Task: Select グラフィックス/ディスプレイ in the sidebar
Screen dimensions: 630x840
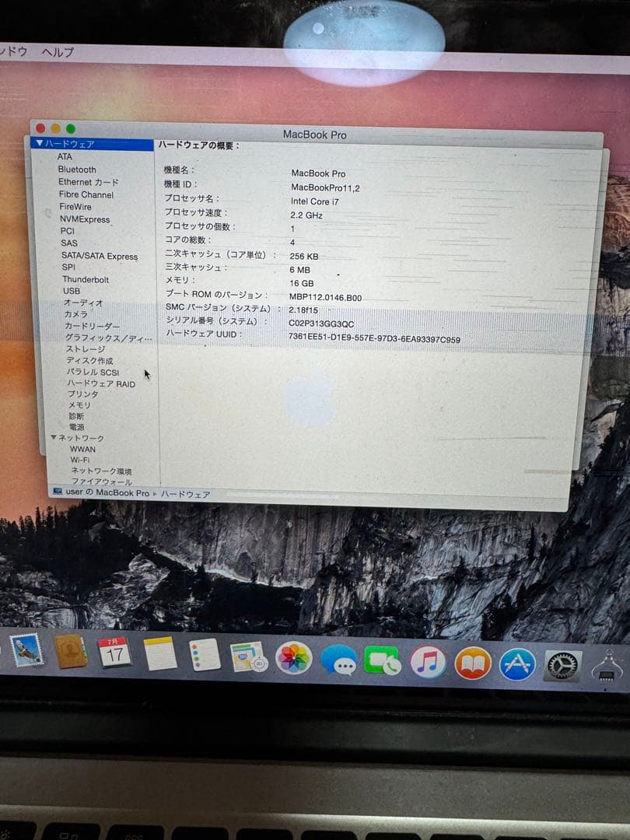Action: tap(109, 338)
